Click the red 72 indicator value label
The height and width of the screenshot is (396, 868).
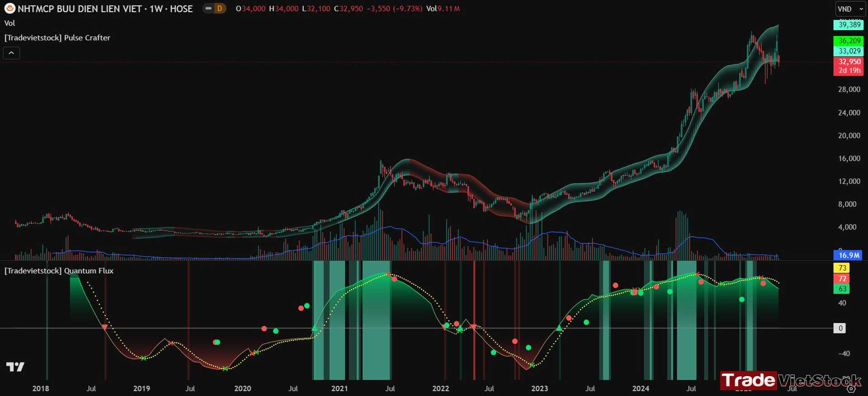841,278
